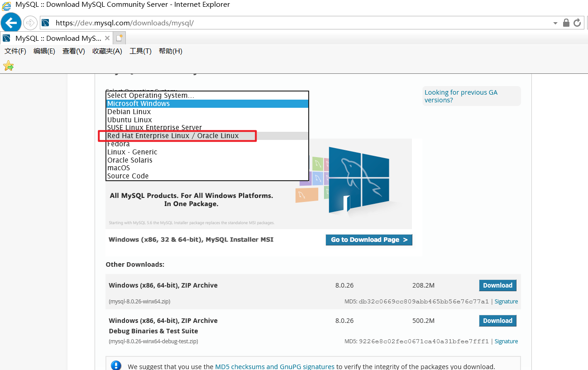Click 'Debug Binaries & Test Suite' label
The image size is (588, 370).
tap(153, 331)
